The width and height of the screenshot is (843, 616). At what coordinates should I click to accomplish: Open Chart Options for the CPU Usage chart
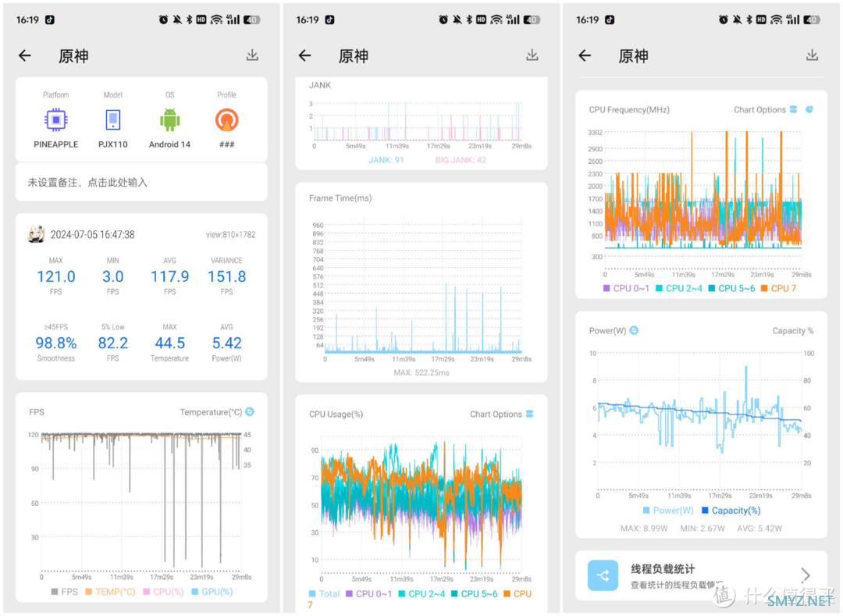pos(502,414)
